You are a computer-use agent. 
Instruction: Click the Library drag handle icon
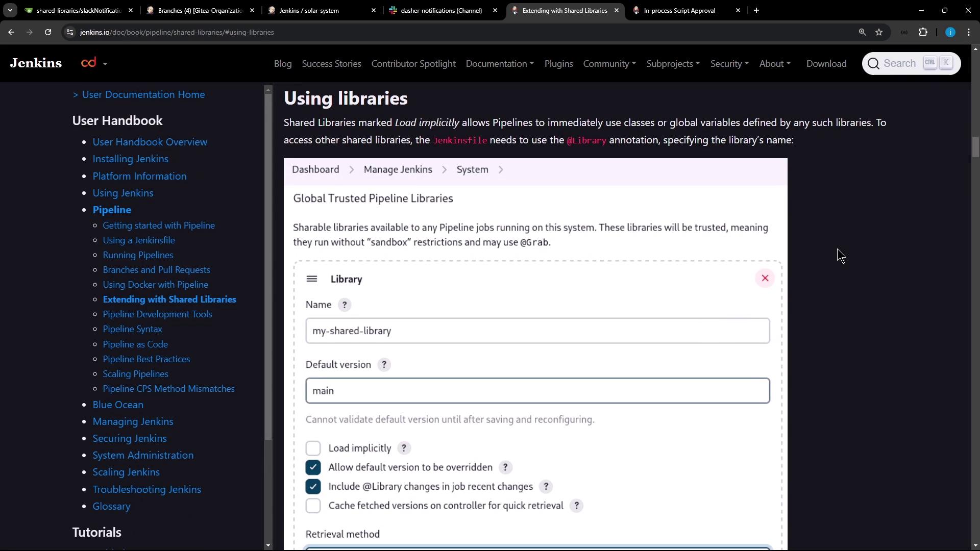tap(312, 279)
